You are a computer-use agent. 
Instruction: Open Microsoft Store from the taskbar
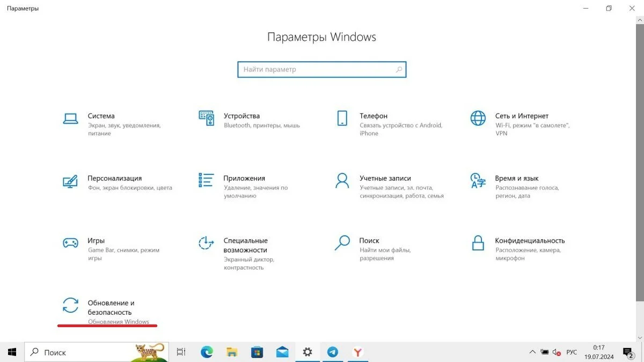click(x=257, y=352)
